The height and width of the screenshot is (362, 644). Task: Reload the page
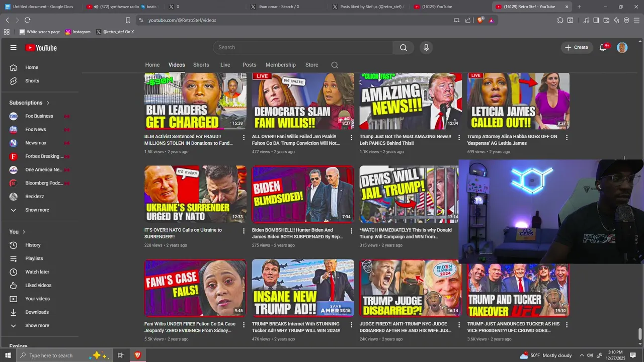point(27,20)
